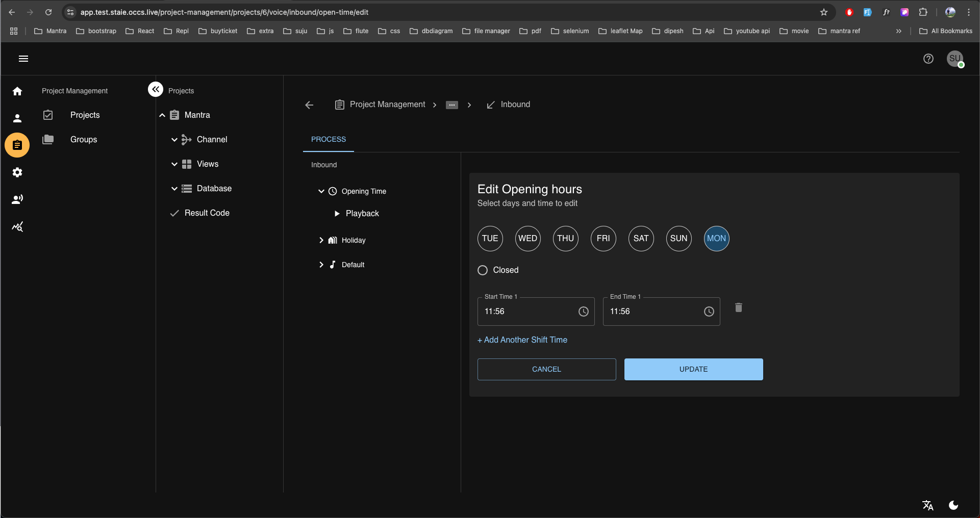Expand the Holiday tree node
The image size is (980, 518).
pos(321,240)
